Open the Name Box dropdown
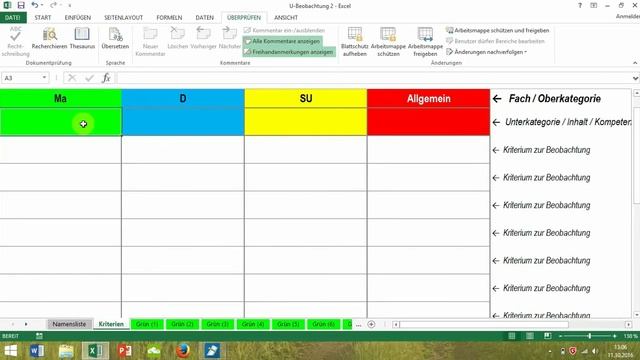 (44, 78)
